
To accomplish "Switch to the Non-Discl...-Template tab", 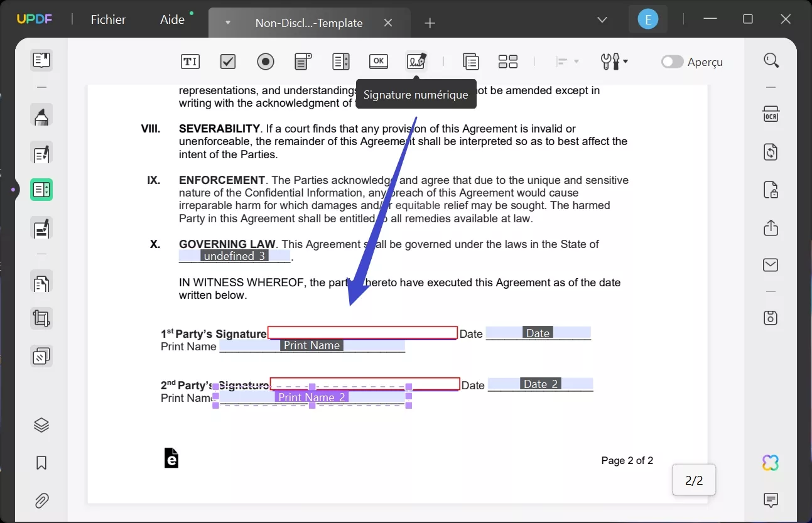I will tap(308, 23).
